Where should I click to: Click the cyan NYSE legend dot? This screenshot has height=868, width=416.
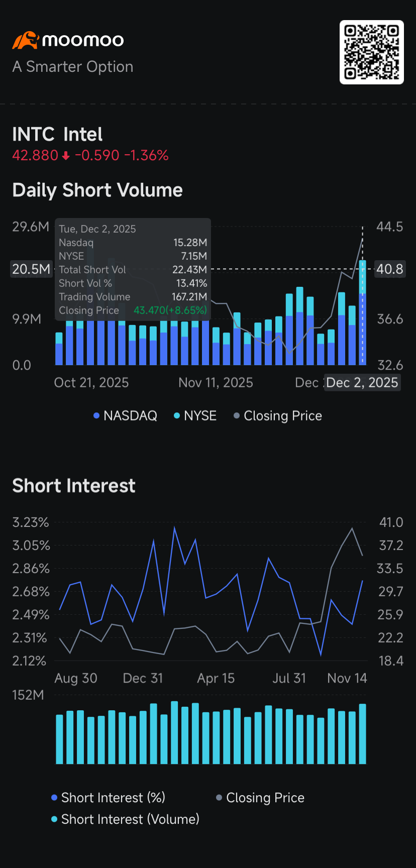pos(177,416)
